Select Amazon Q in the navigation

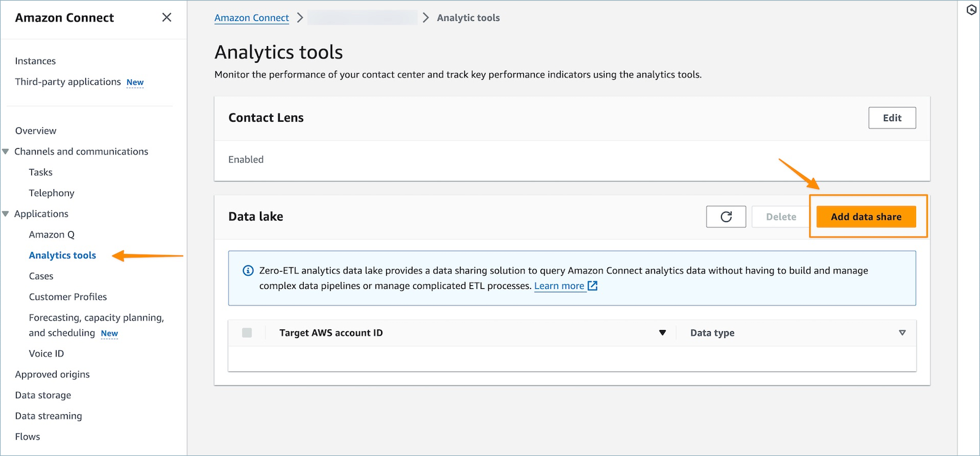click(x=52, y=235)
